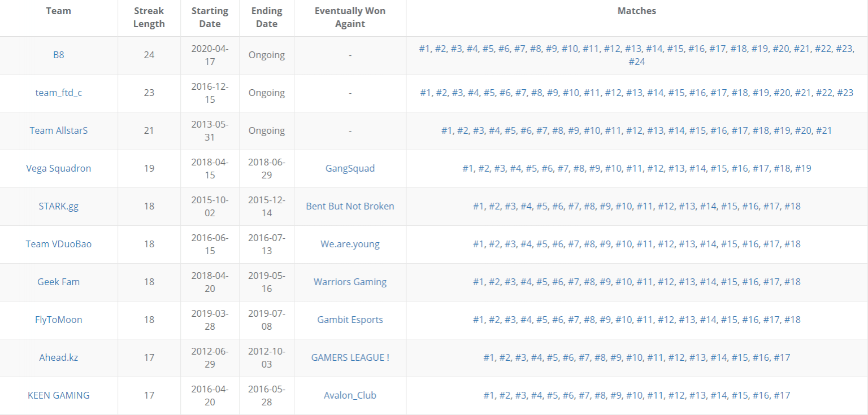868x415 pixels.
Task: Open match #24 in B8 row
Action: point(637,62)
